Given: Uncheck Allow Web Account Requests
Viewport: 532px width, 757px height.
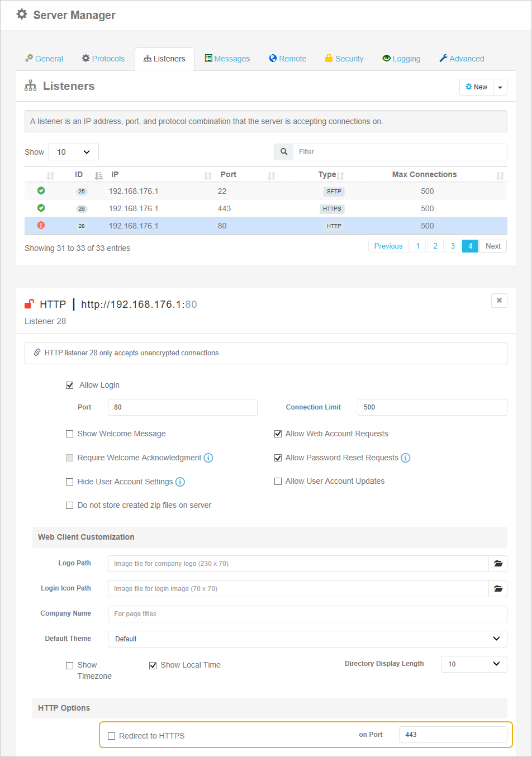Looking at the screenshot, I should click(278, 434).
